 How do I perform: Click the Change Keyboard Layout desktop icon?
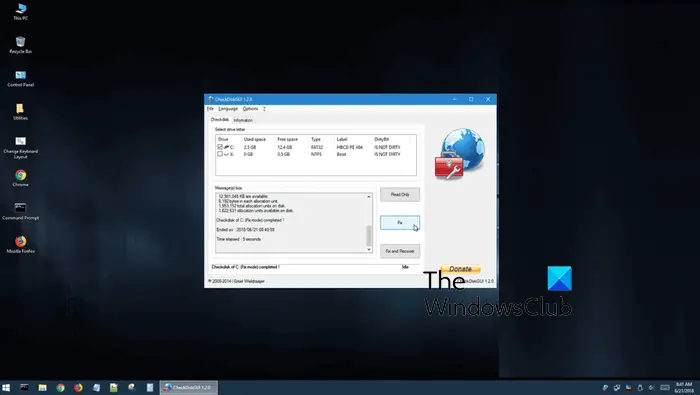coord(21,147)
